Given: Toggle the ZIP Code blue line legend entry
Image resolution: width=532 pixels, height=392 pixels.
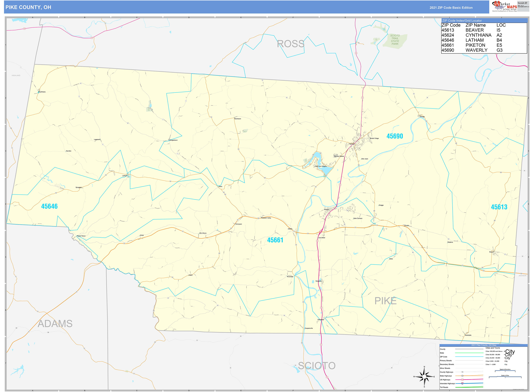Looking at the screenshot, I should [x=469, y=357].
